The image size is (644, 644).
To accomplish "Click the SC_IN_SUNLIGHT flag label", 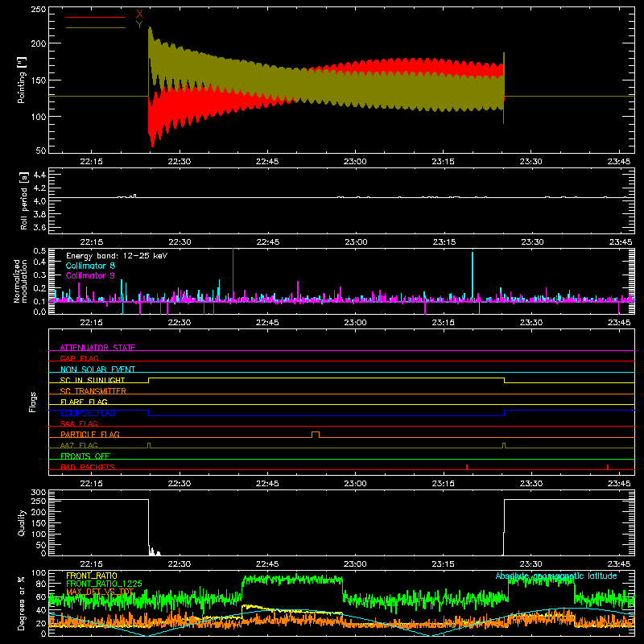I will click(x=93, y=380).
